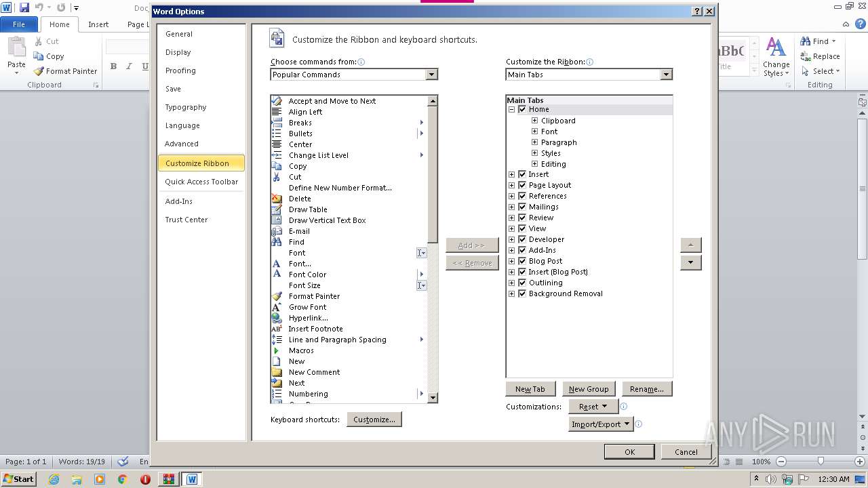Expand the View tab tree node
Screen dimensions: 868x488
(511, 228)
